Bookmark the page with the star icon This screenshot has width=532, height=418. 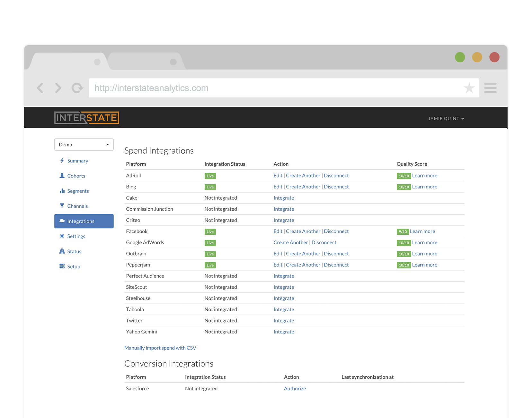tap(469, 88)
